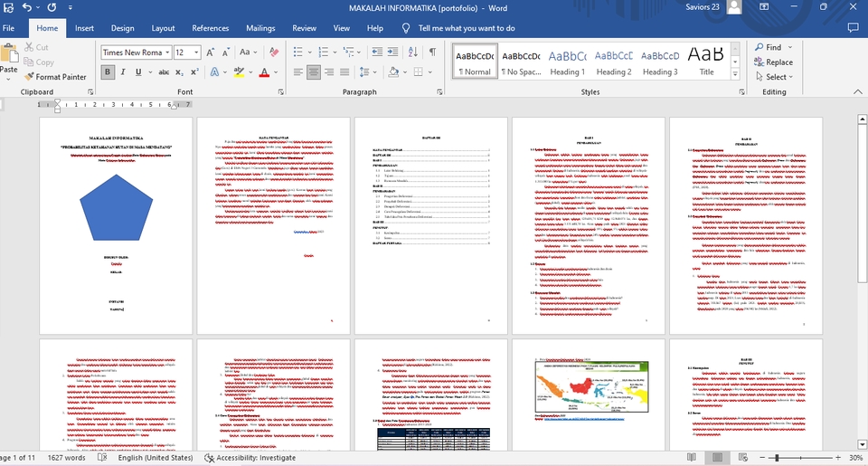868x466 pixels.
Task: Open the font size dropdown
Action: pyautogui.click(x=196, y=52)
